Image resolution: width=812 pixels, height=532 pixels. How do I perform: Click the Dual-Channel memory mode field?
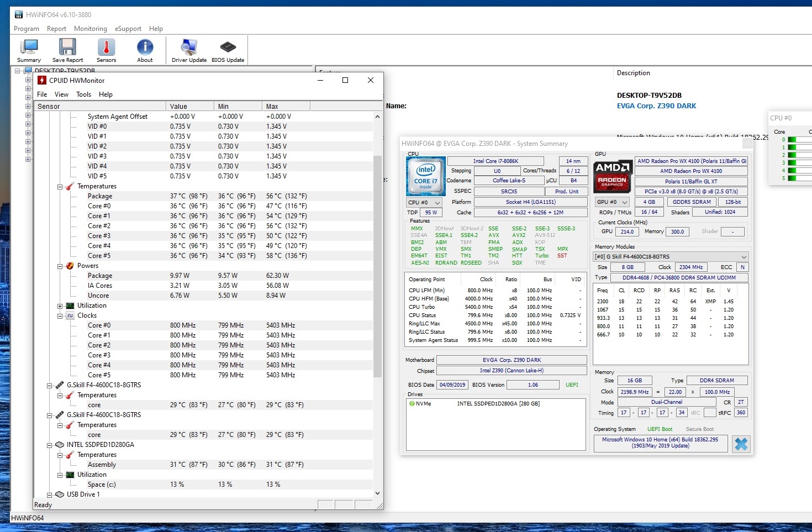(x=666, y=402)
